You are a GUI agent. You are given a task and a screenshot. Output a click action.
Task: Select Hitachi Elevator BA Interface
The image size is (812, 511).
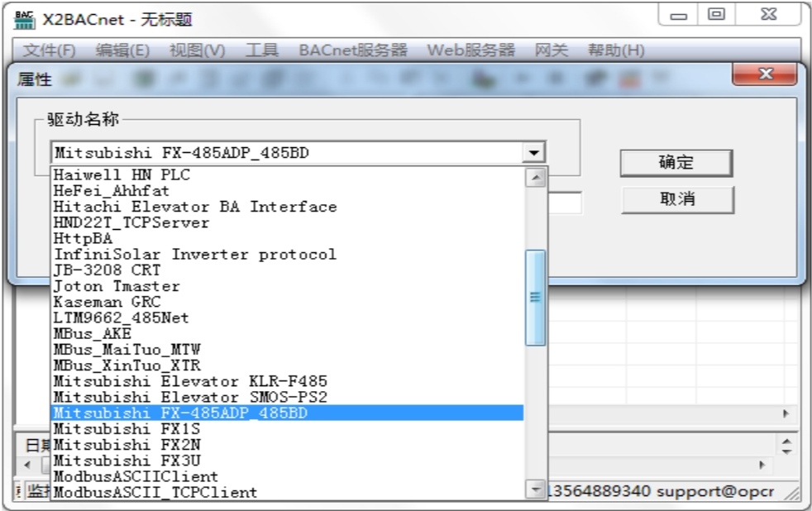point(288,207)
